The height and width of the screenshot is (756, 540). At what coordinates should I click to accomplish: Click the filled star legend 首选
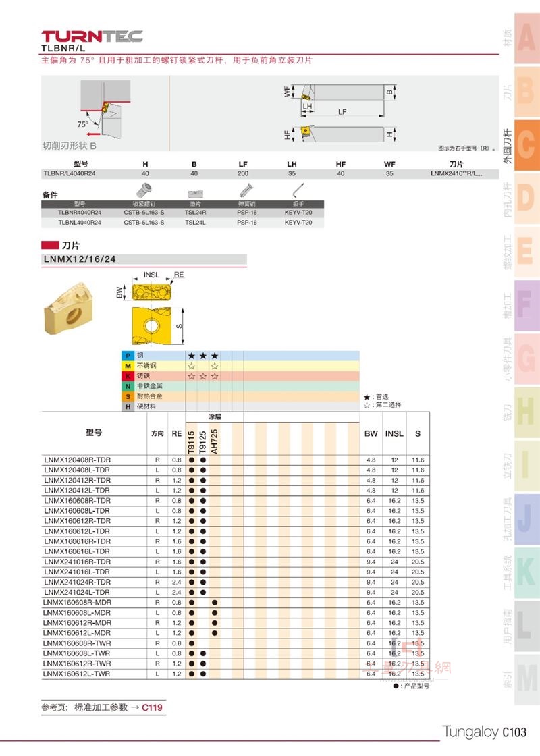[376, 396]
